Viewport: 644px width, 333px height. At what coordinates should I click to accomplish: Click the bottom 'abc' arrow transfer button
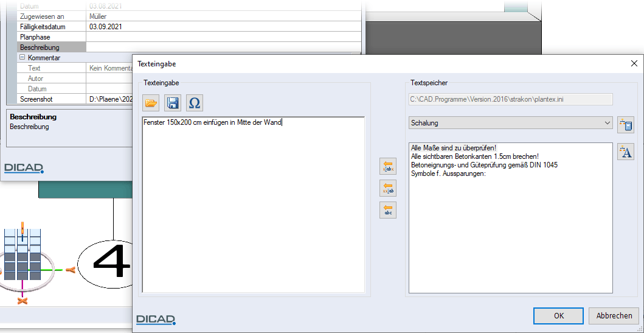click(388, 210)
